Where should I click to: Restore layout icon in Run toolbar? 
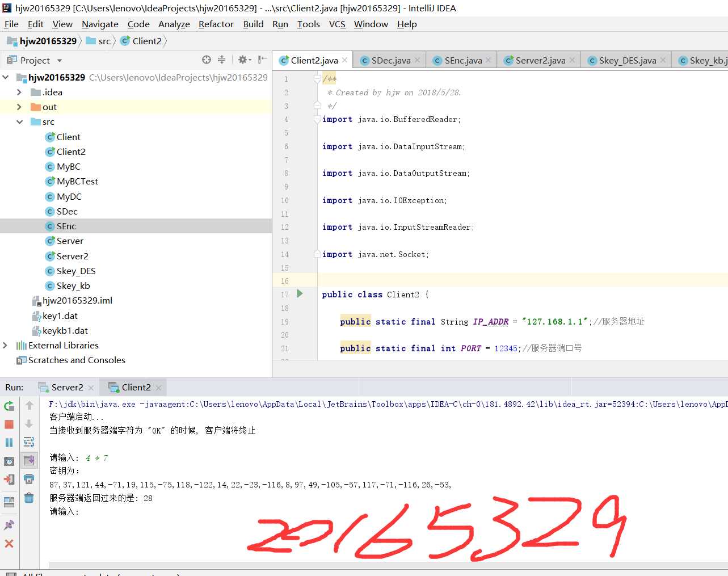[9, 502]
